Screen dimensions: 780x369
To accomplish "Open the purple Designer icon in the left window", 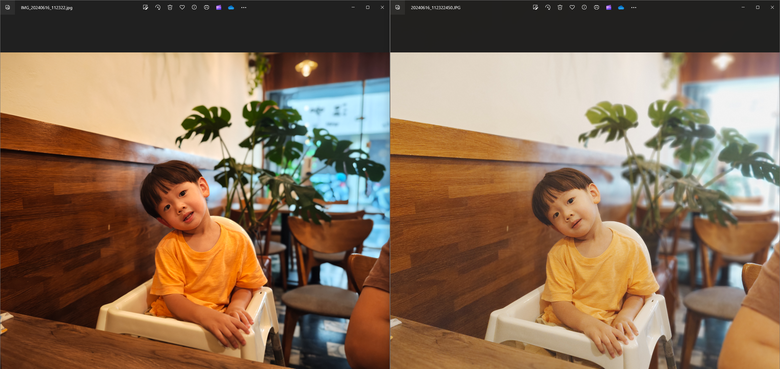I will (x=218, y=7).
